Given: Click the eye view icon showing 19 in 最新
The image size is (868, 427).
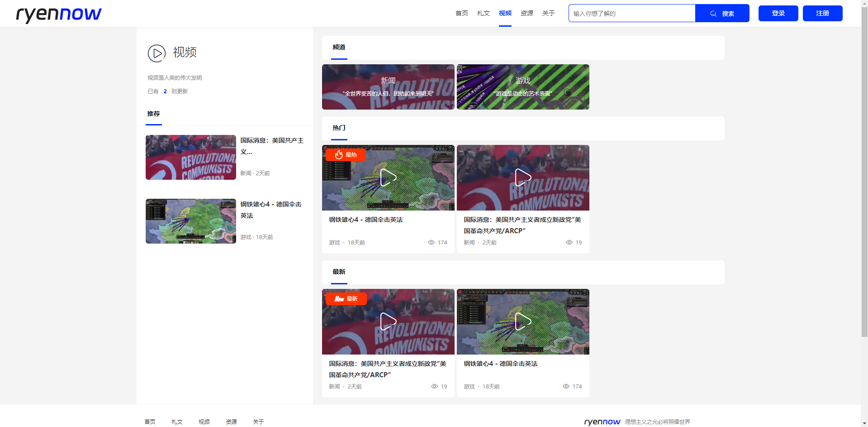Looking at the screenshot, I should pyautogui.click(x=434, y=386).
